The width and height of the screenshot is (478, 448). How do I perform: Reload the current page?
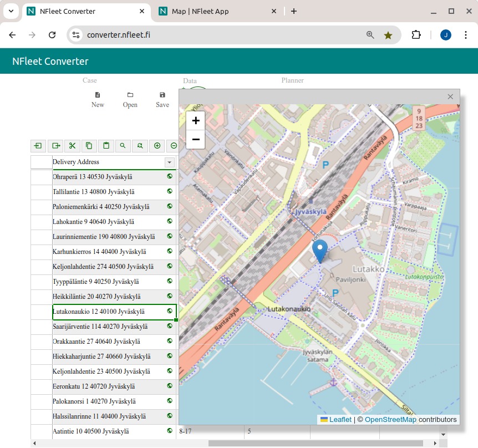tap(52, 35)
